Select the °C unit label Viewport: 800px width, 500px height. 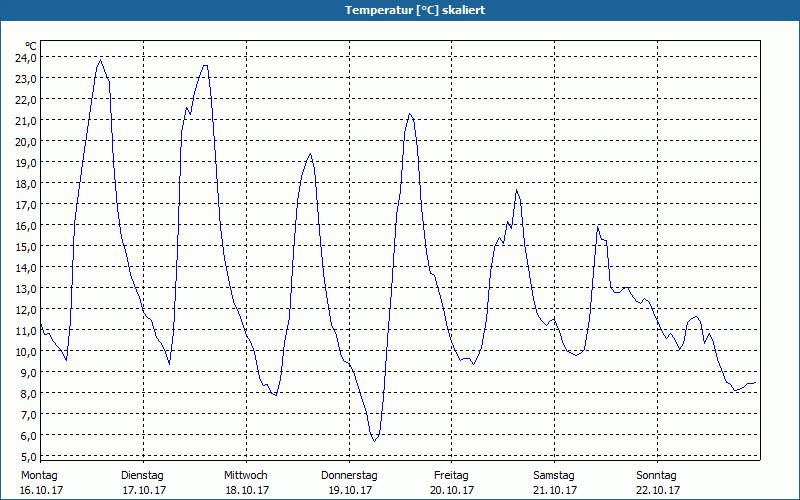[x=31, y=46]
